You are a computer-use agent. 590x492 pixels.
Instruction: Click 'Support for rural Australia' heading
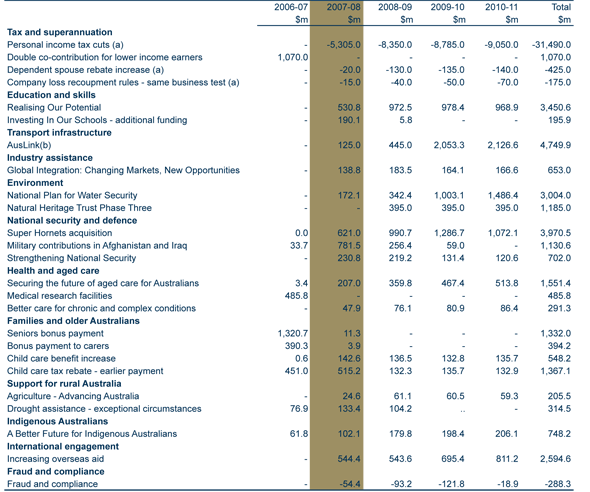click(64, 384)
